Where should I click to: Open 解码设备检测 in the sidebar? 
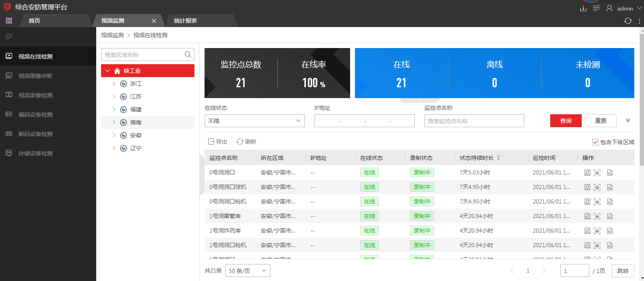point(48,134)
